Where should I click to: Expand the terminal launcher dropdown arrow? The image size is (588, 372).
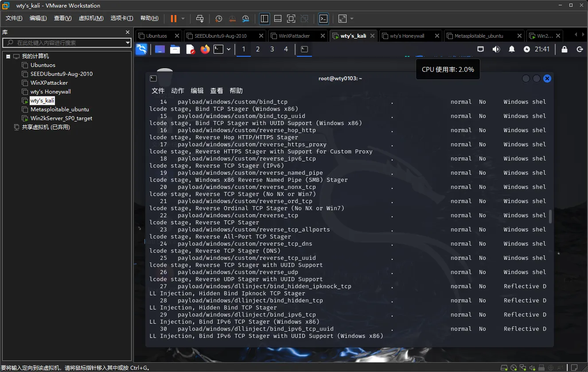229,49
